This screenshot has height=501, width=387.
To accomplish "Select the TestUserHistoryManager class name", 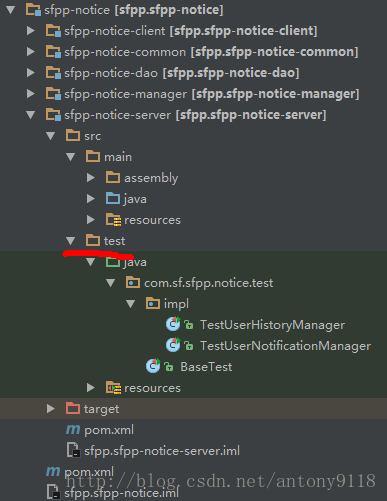I will tap(272, 325).
